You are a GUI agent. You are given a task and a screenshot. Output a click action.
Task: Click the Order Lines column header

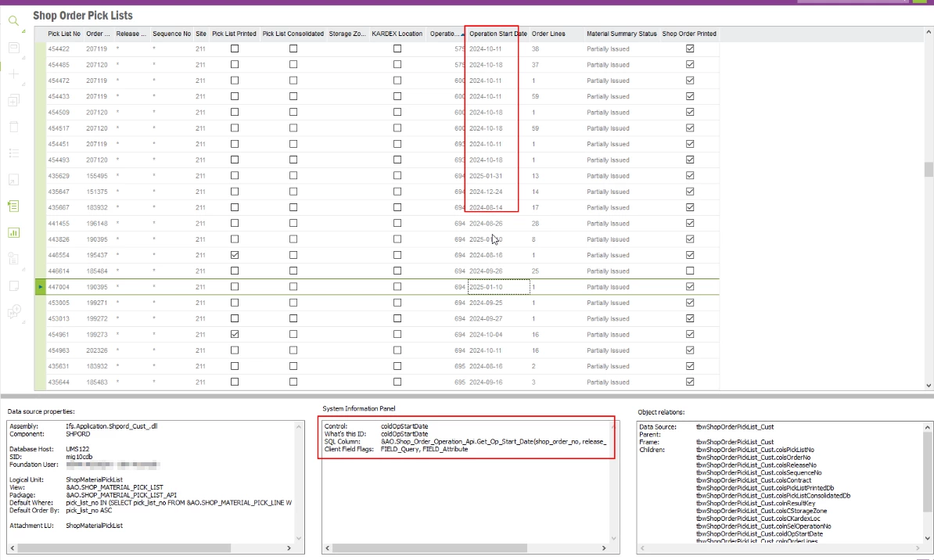pyautogui.click(x=548, y=34)
